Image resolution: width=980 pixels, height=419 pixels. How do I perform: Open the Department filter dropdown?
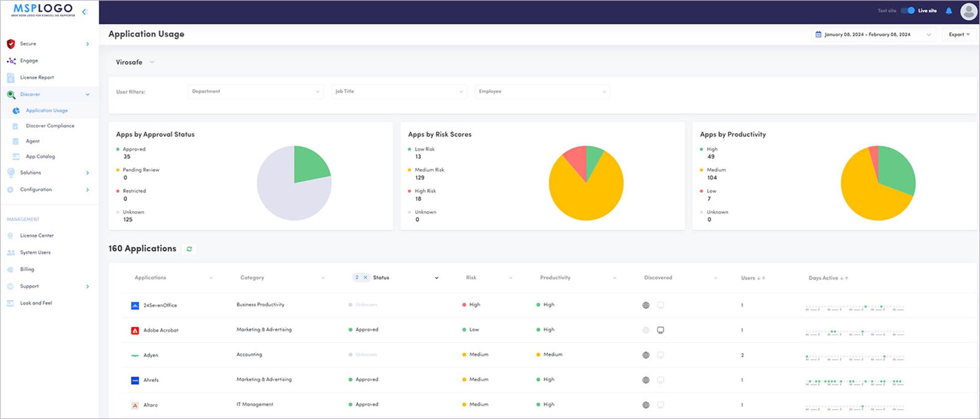click(x=256, y=91)
